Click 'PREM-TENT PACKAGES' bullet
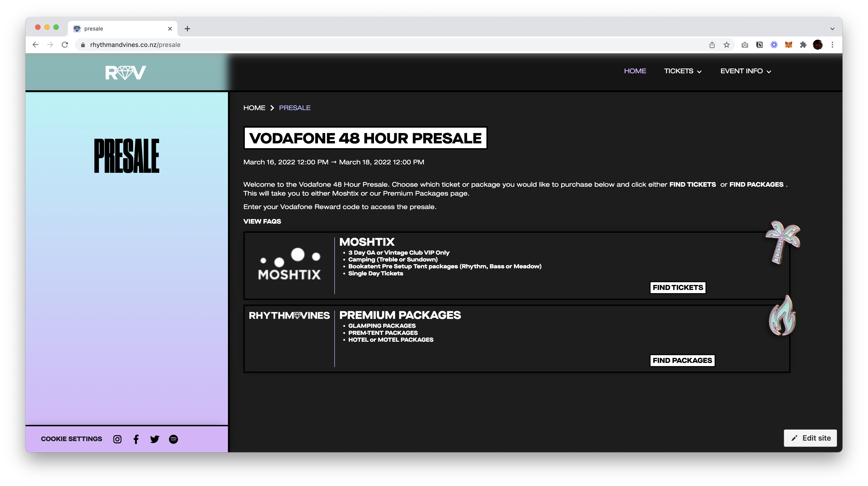 tap(383, 333)
